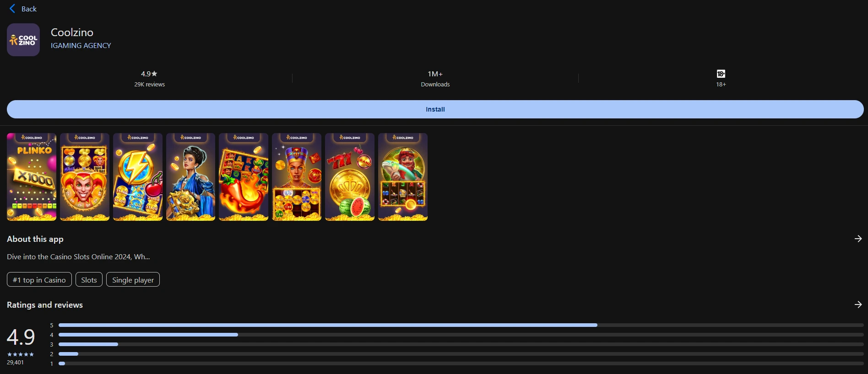The width and height of the screenshot is (868, 374).
Task: Click the '29K reviews' text
Action: 149,85
